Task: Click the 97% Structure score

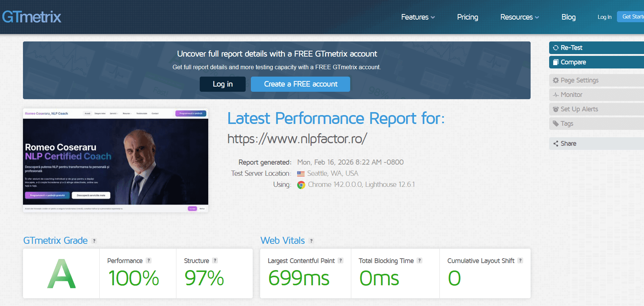Action: click(204, 278)
